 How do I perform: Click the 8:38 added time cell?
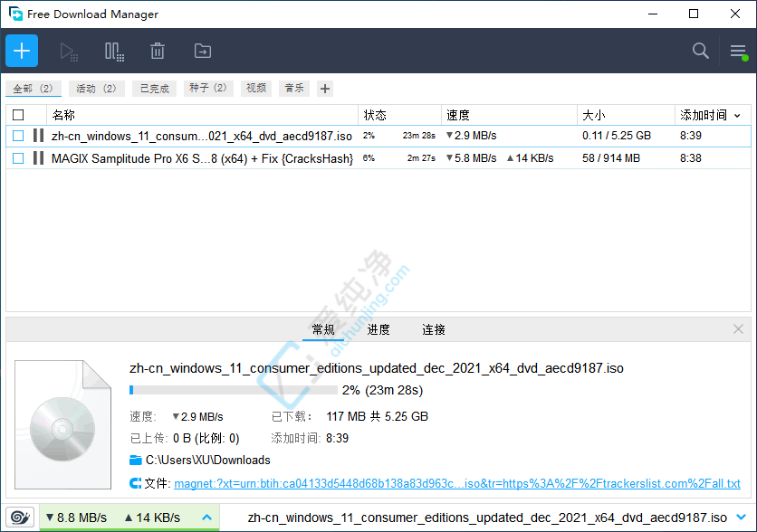pyautogui.click(x=690, y=157)
